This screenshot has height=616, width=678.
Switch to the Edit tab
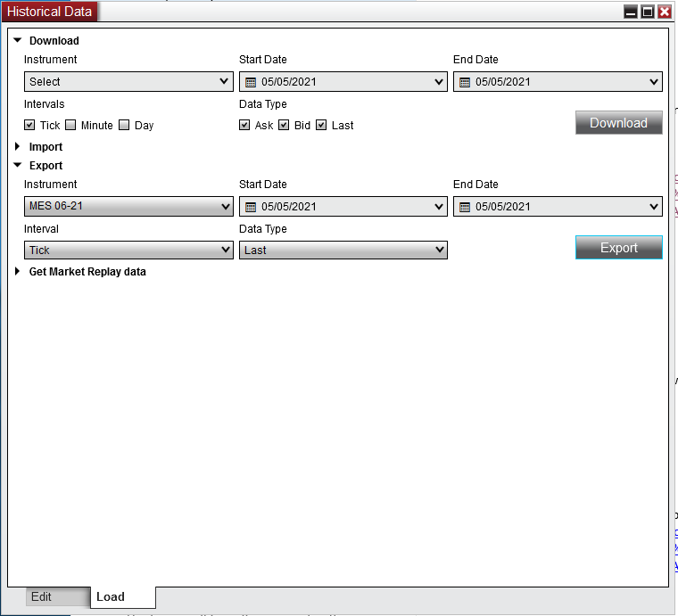pyautogui.click(x=58, y=596)
